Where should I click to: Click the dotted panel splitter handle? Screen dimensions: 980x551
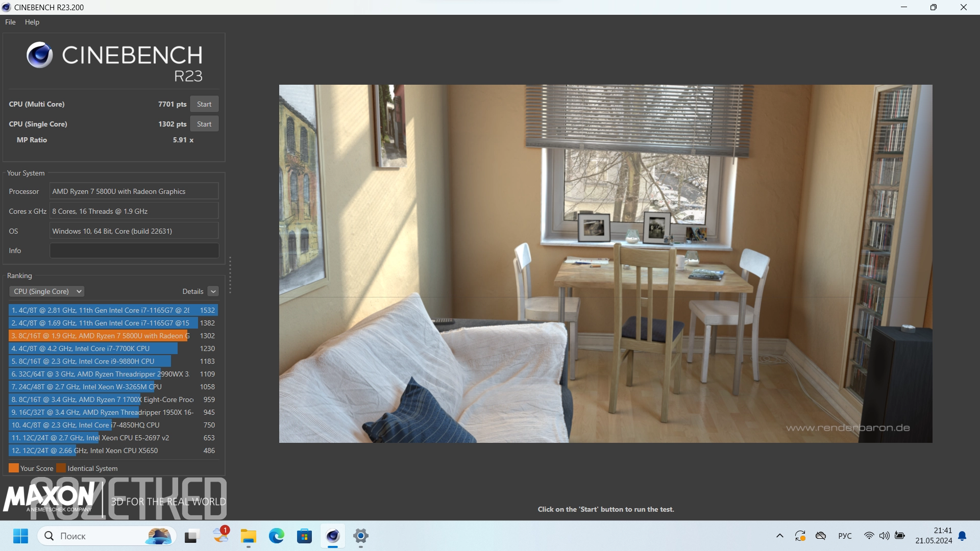point(230,275)
